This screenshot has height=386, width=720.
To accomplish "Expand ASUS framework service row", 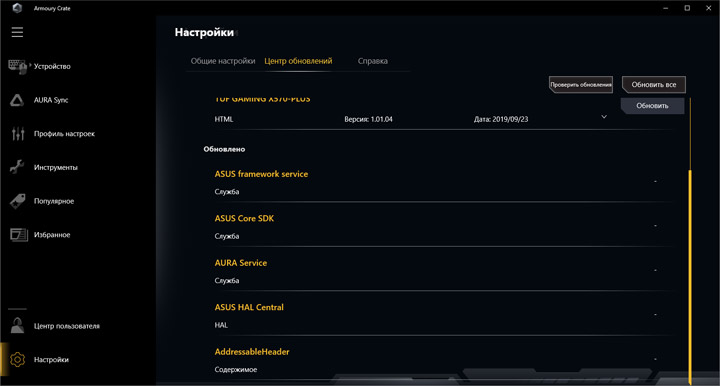I will pyautogui.click(x=655, y=182).
